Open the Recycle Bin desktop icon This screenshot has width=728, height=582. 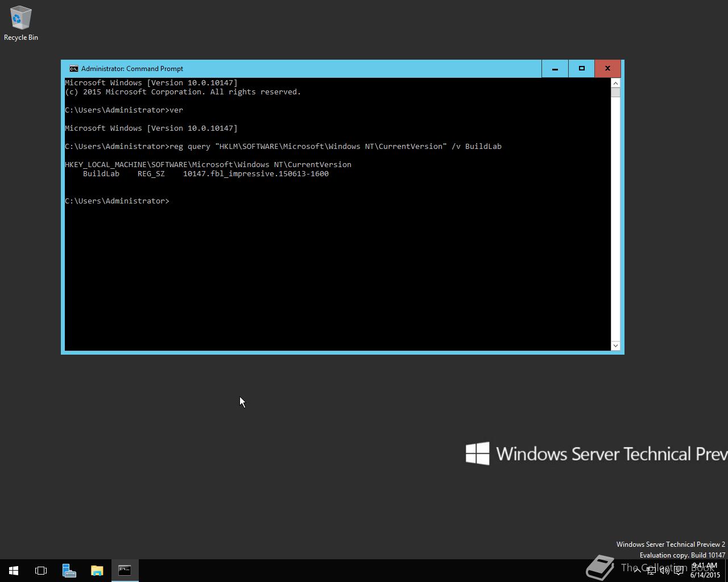[x=21, y=23]
